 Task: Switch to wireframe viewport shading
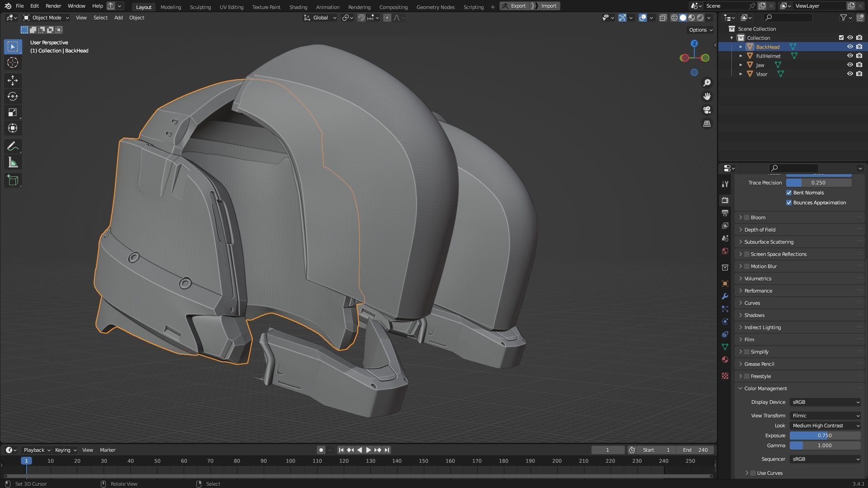tap(674, 18)
